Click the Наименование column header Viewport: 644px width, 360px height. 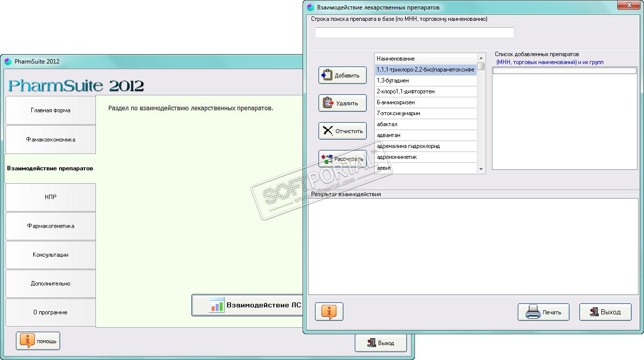click(426, 59)
